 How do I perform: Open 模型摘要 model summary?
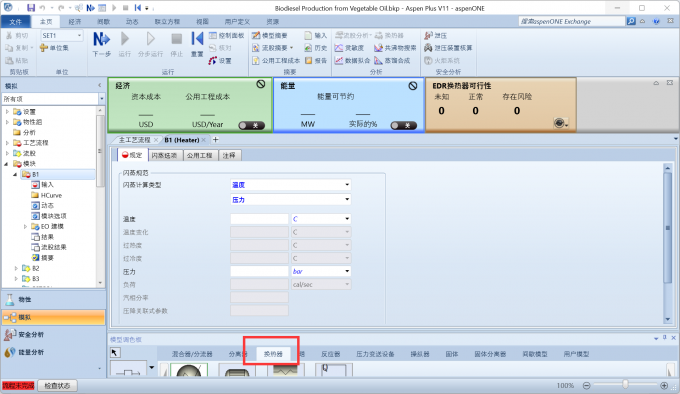tap(270, 36)
